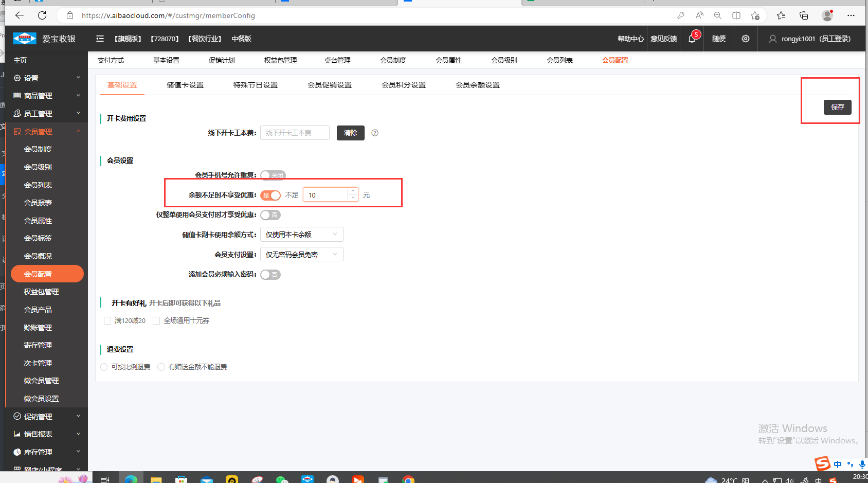The height and width of the screenshot is (483, 868).
Task: Check the 满120减20 gift checkbox
Action: pos(107,320)
